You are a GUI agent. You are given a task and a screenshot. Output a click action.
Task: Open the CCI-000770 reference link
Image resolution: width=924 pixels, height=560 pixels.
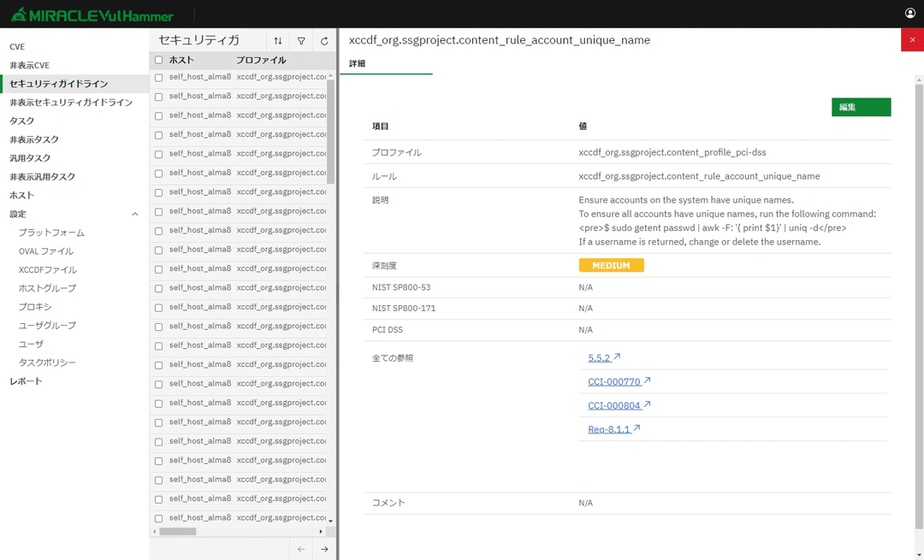[x=614, y=381]
